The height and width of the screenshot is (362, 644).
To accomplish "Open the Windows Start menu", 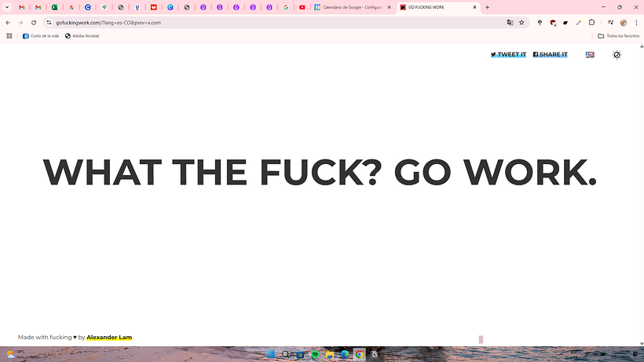I will click(270, 355).
